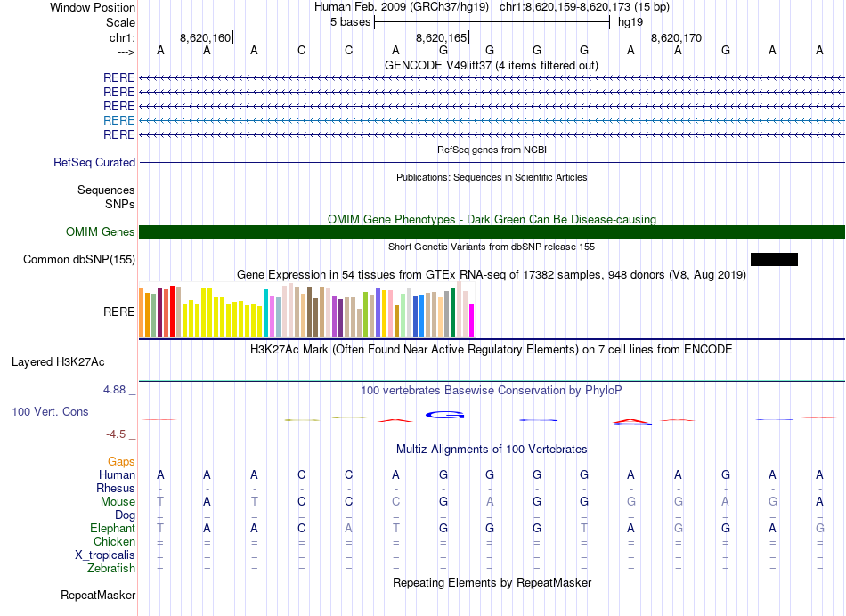This screenshot has width=846, height=616.
Task: Open the OMIM Genes track label
Action: pyautogui.click(x=101, y=232)
